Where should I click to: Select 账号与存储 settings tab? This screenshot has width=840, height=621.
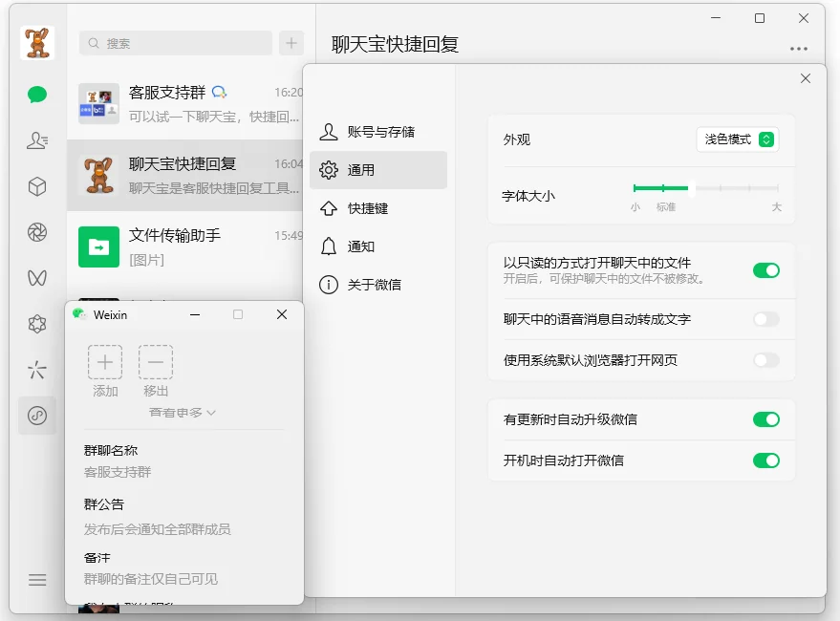tap(378, 132)
